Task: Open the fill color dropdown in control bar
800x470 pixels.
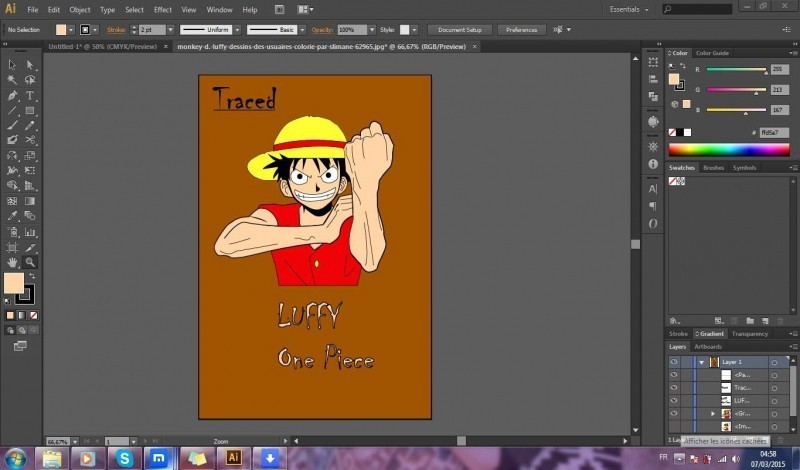Action: click(71, 30)
